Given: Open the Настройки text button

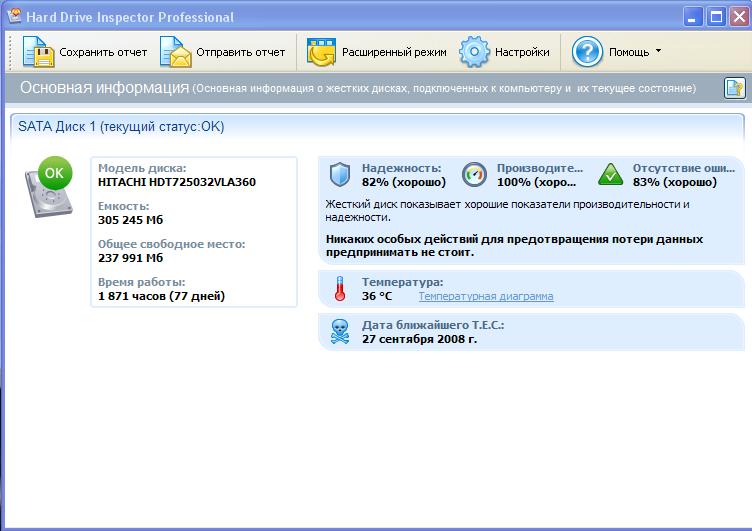Looking at the screenshot, I should click(522, 52).
